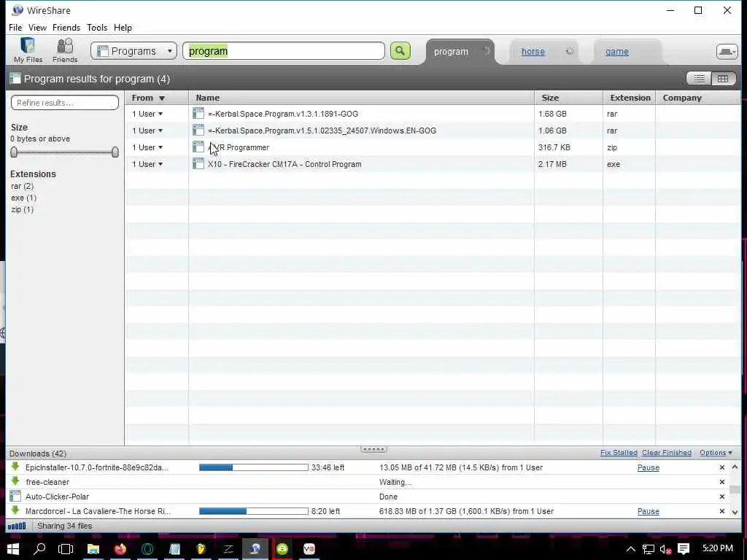747x560 pixels.
Task: Switch to the game search tab
Action: [x=617, y=52]
